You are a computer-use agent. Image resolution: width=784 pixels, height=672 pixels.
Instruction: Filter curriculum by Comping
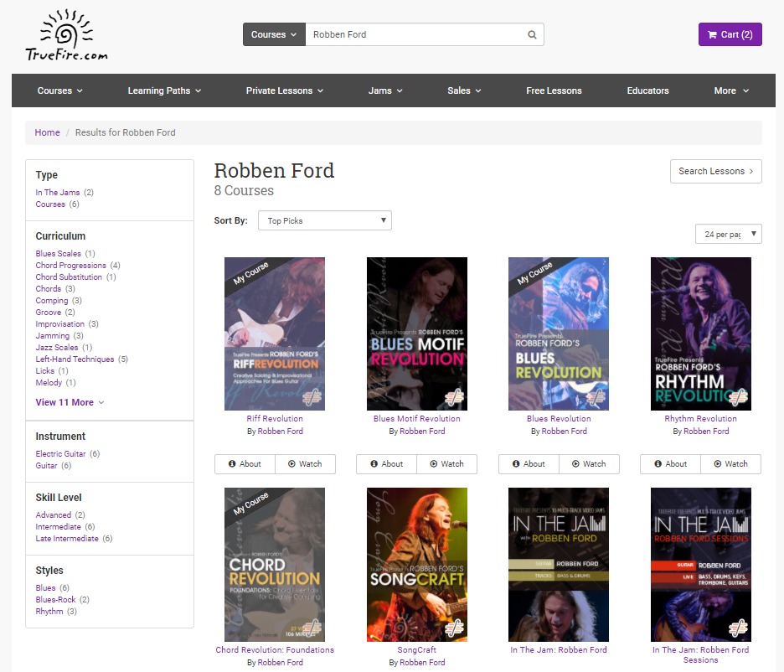pyautogui.click(x=51, y=301)
